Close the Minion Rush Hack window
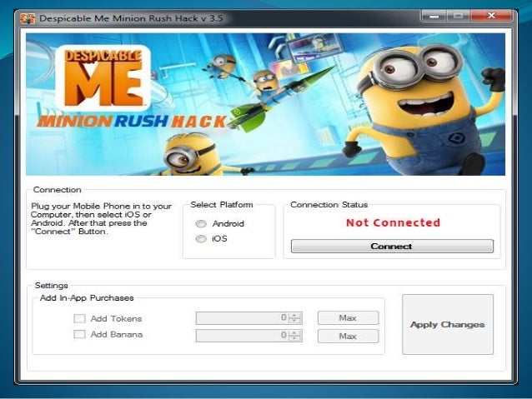Viewport: 532px width, 399px height. pyautogui.click(x=491, y=16)
